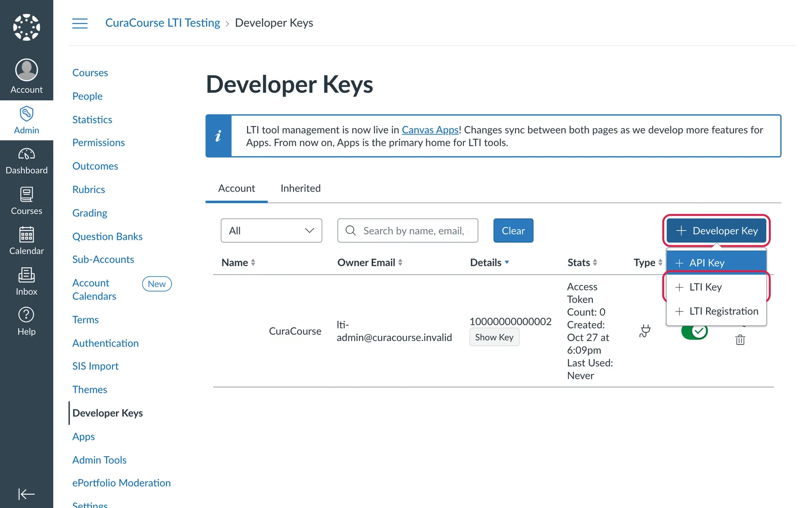Viewport: 812px width, 508px height.
Task: Toggle the CuraCourse key state switch
Action: [x=694, y=332]
